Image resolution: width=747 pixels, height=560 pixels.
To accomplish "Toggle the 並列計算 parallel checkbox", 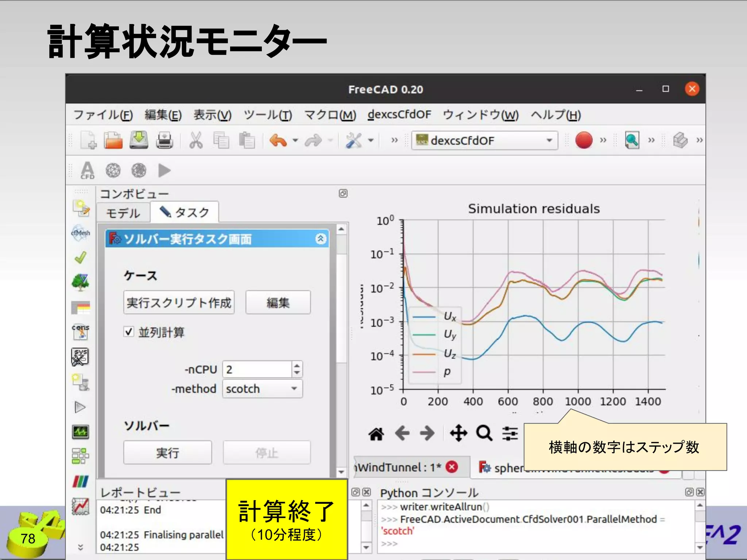I will (x=129, y=331).
